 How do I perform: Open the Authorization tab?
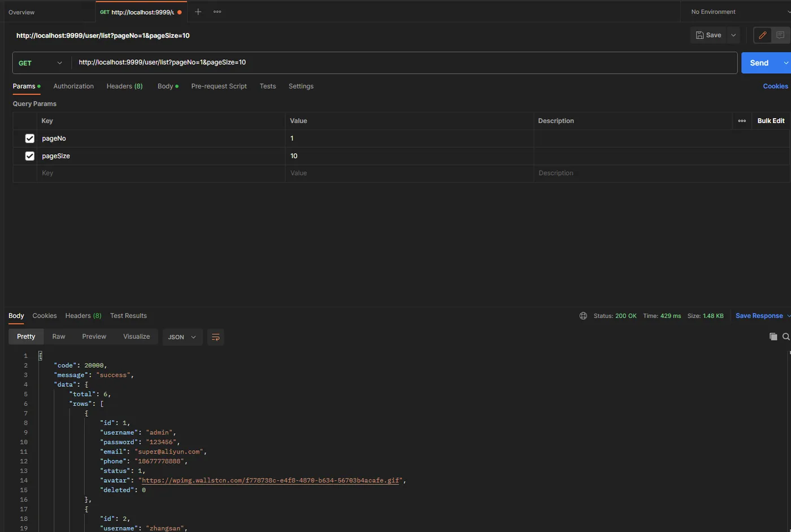pos(73,86)
